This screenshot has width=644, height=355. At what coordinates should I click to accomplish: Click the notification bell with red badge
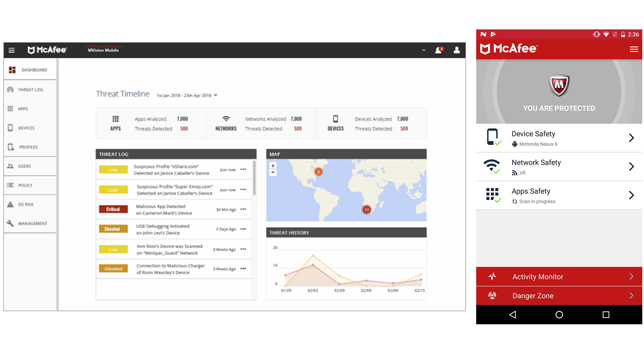point(439,50)
